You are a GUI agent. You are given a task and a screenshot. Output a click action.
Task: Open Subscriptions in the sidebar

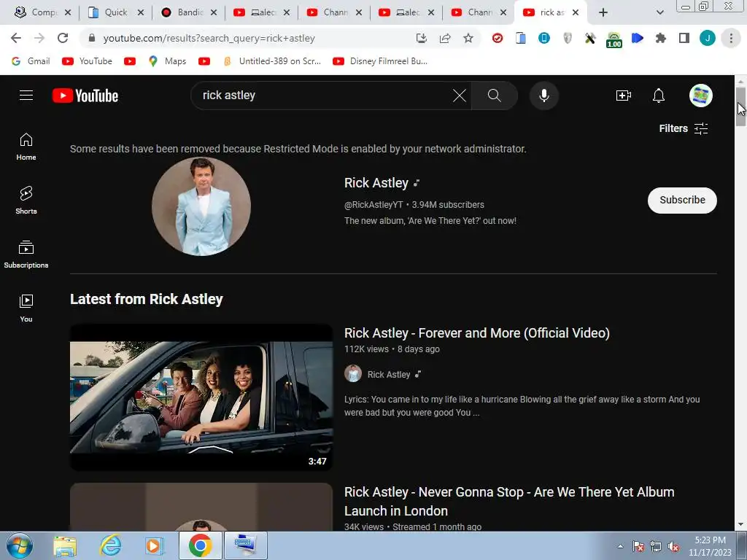pyautogui.click(x=26, y=254)
